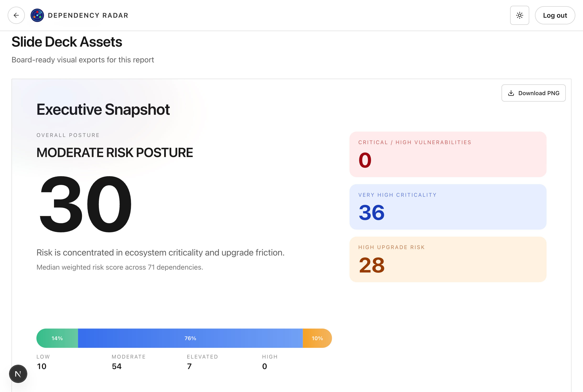The width and height of the screenshot is (583, 392).
Task: Click the Executive Snapshot heading
Action: pos(103,109)
